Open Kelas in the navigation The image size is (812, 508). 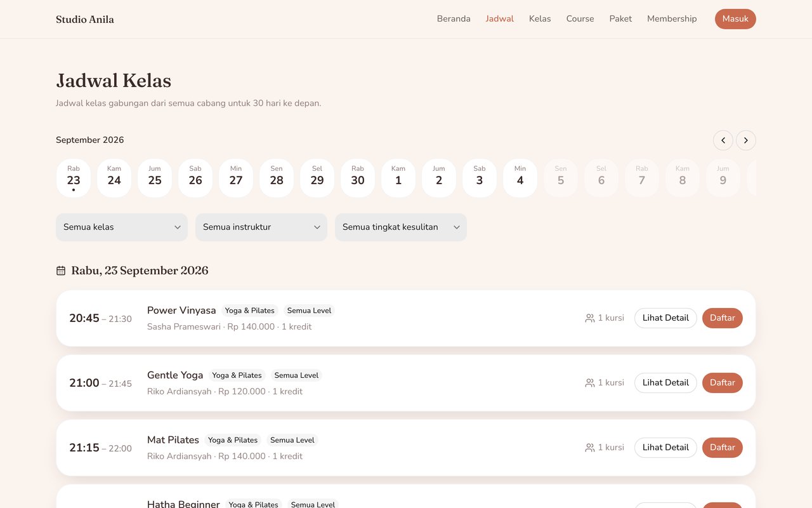pyautogui.click(x=540, y=19)
